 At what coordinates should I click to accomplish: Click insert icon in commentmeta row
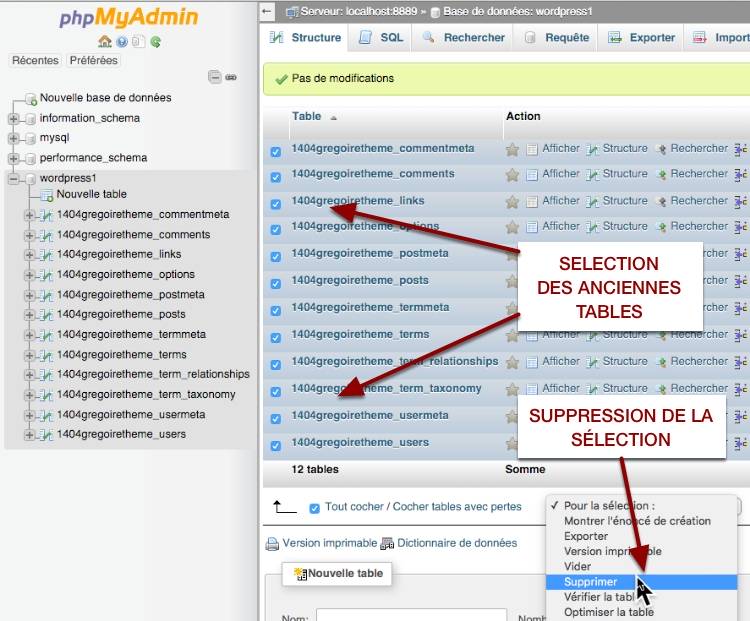[741, 149]
